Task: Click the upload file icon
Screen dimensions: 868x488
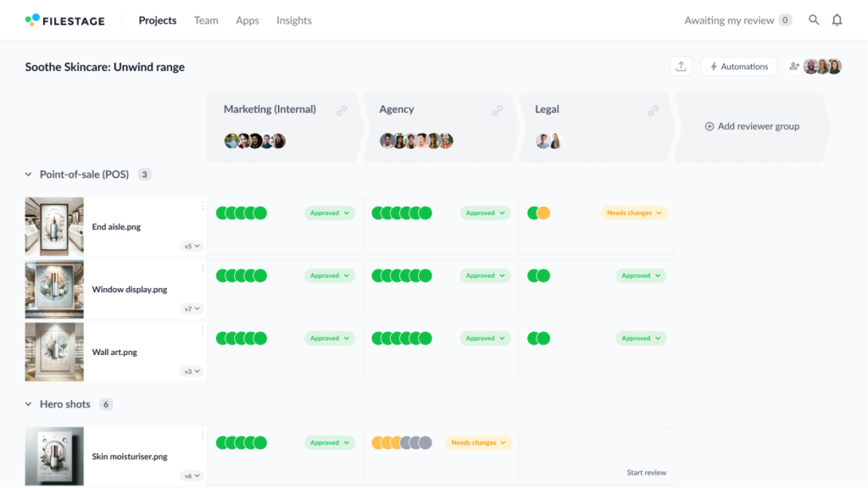Action: pyautogui.click(x=681, y=67)
